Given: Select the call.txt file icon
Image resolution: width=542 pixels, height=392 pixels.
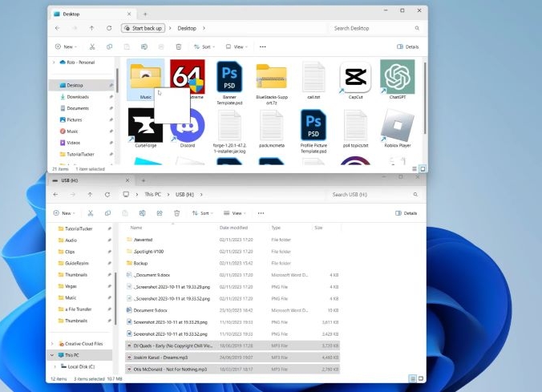Looking at the screenshot, I should pos(313,77).
